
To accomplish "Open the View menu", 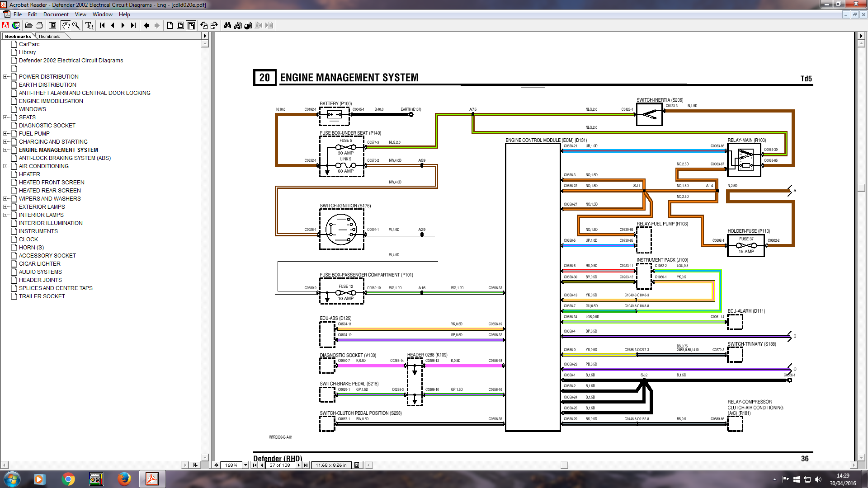I will [80, 14].
